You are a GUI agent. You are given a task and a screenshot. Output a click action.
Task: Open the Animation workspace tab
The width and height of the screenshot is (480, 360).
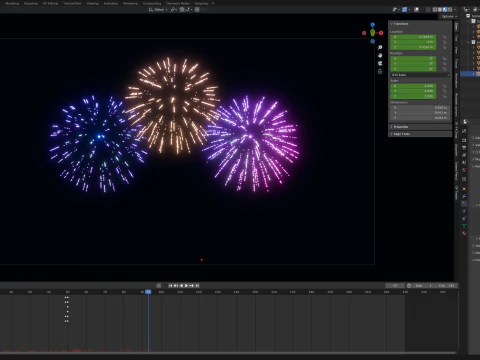tap(111, 3)
